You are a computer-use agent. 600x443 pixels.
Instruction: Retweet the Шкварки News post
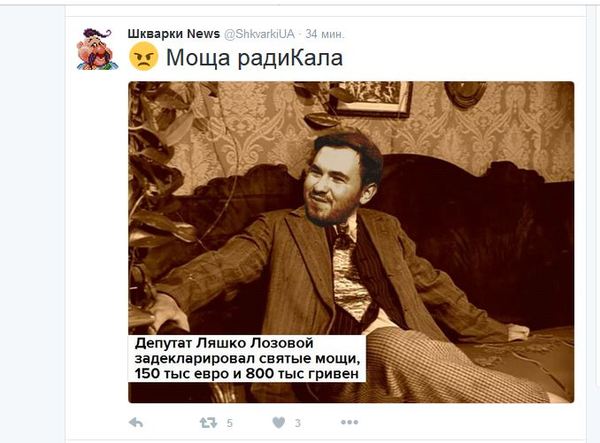tap(208, 423)
